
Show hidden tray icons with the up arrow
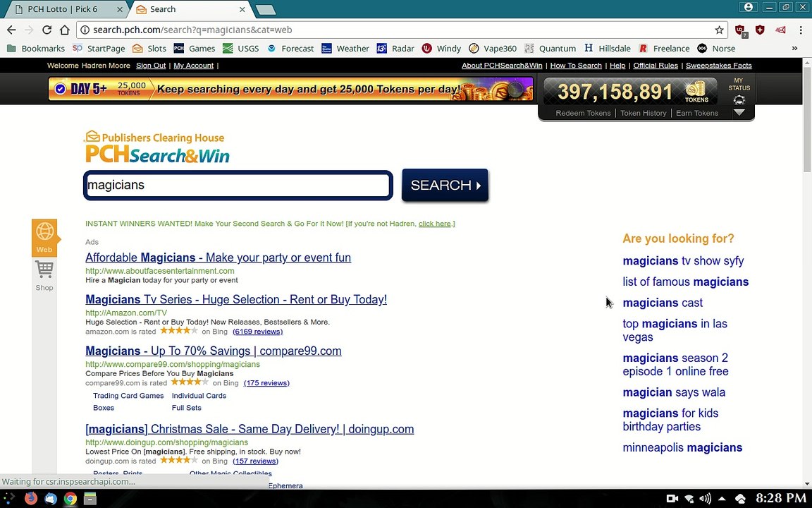(x=721, y=499)
